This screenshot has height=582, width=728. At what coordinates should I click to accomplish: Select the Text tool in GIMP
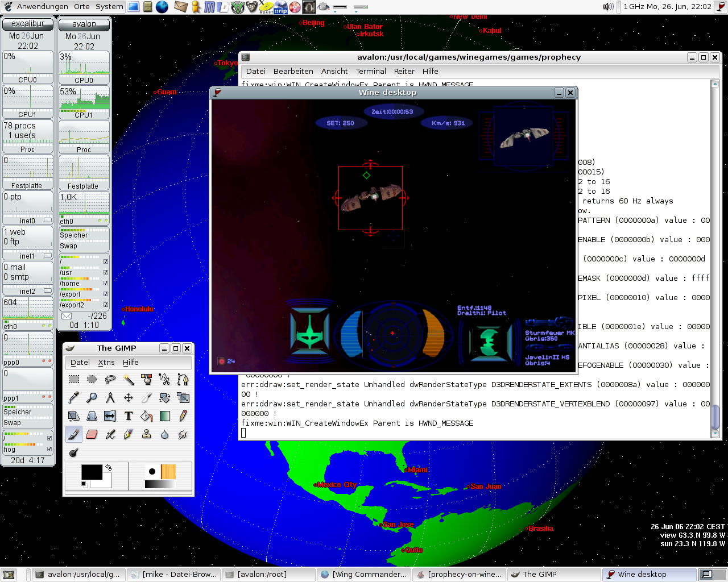coord(129,416)
